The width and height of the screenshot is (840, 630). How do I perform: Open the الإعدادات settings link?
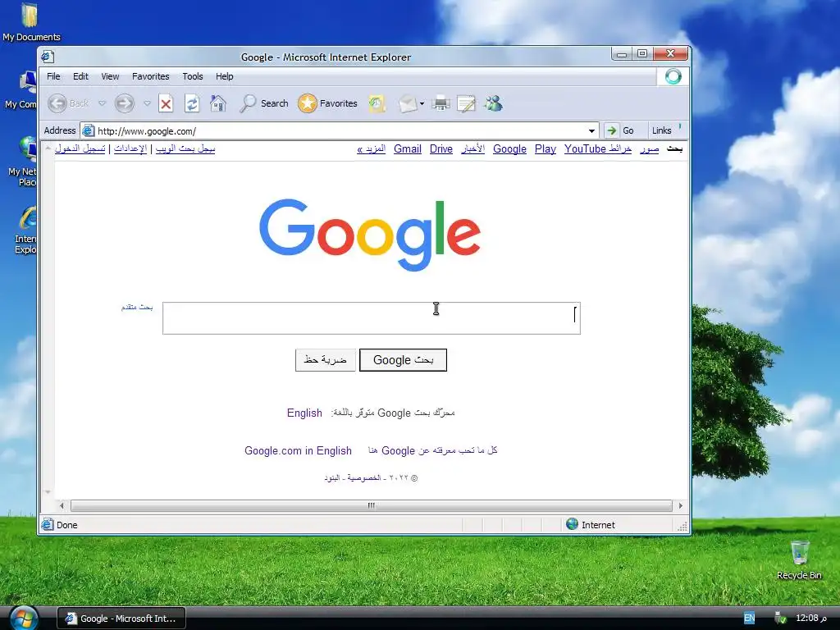[130, 149]
